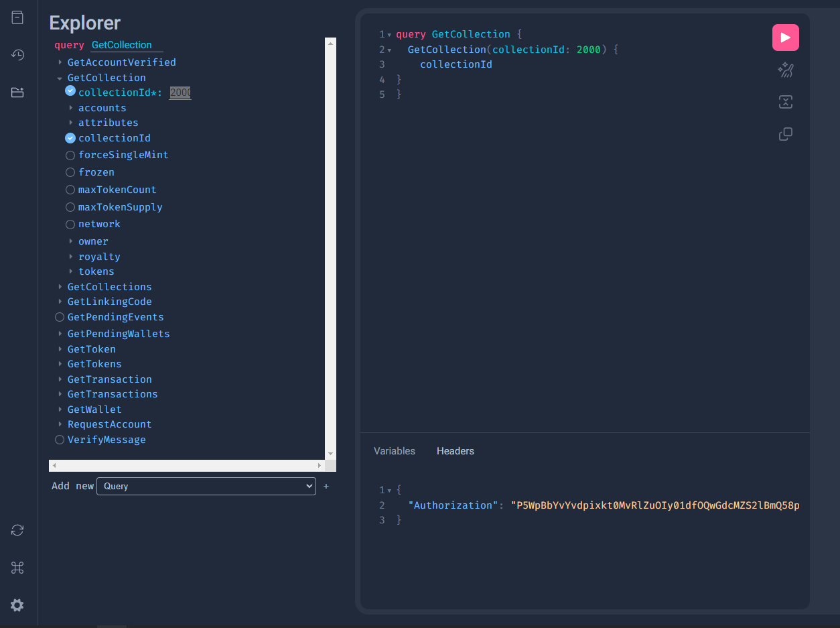This screenshot has height=628, width=840.
Task: Prettify the query with the magic broom icon
Action: 786,70
